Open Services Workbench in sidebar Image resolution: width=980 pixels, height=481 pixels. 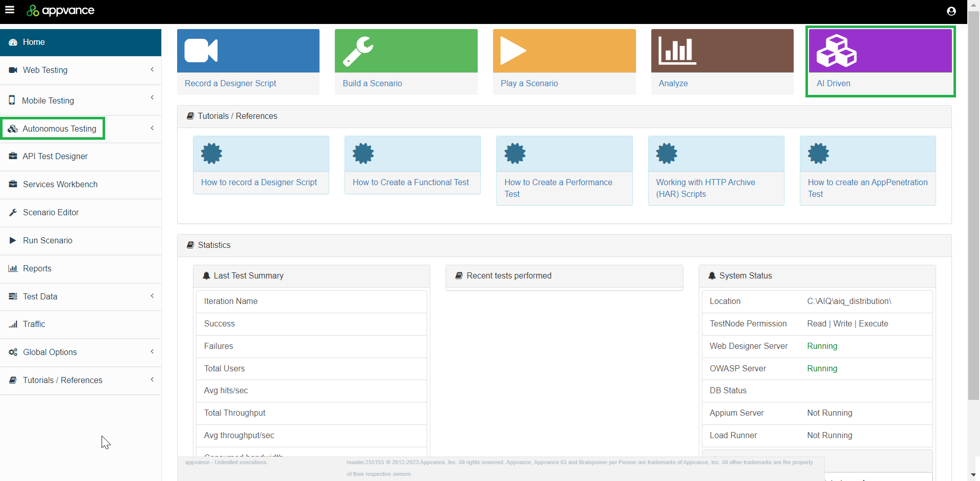coord(81,185)
